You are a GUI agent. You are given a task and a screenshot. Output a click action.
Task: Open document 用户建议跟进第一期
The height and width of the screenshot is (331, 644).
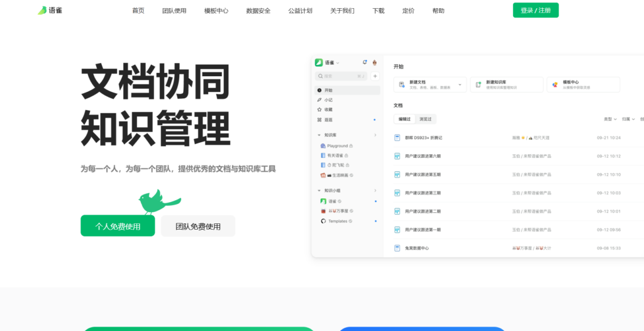coord(423,230)
